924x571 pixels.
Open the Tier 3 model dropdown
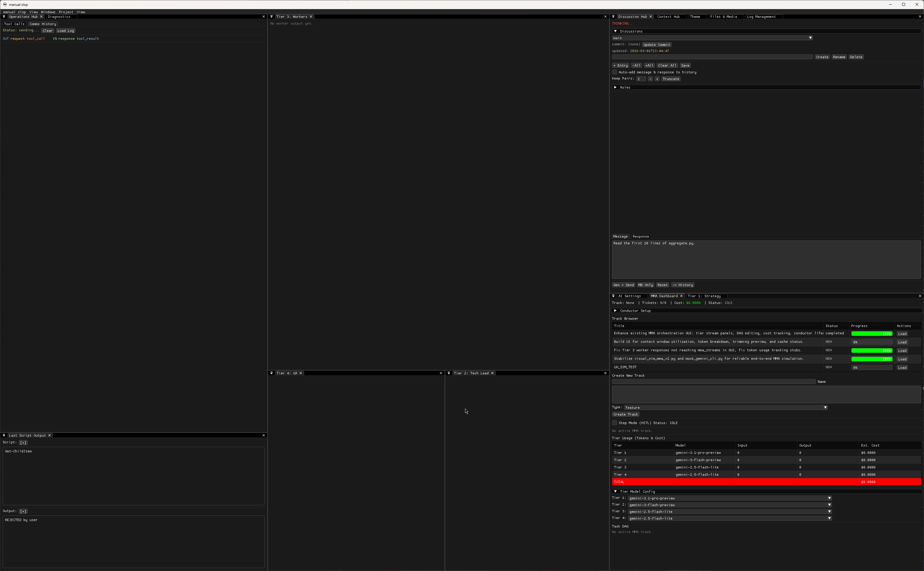pyautogui.click(x=729, y=512)
